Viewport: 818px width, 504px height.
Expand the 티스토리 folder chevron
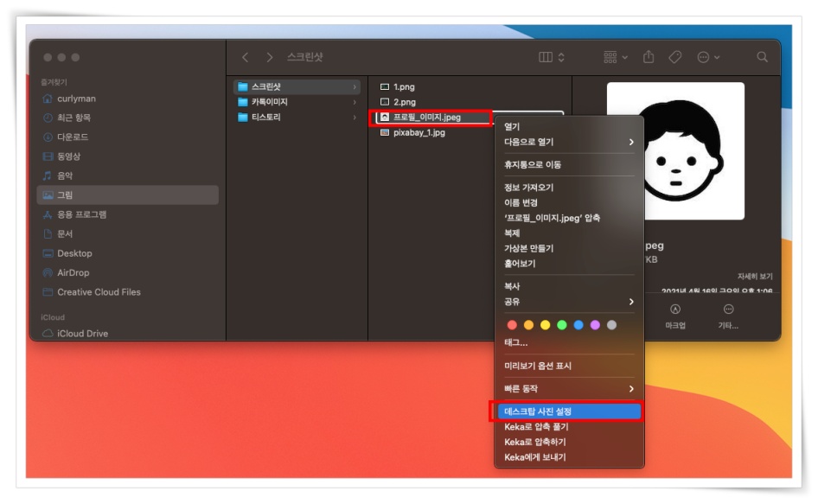click(355, 118)
